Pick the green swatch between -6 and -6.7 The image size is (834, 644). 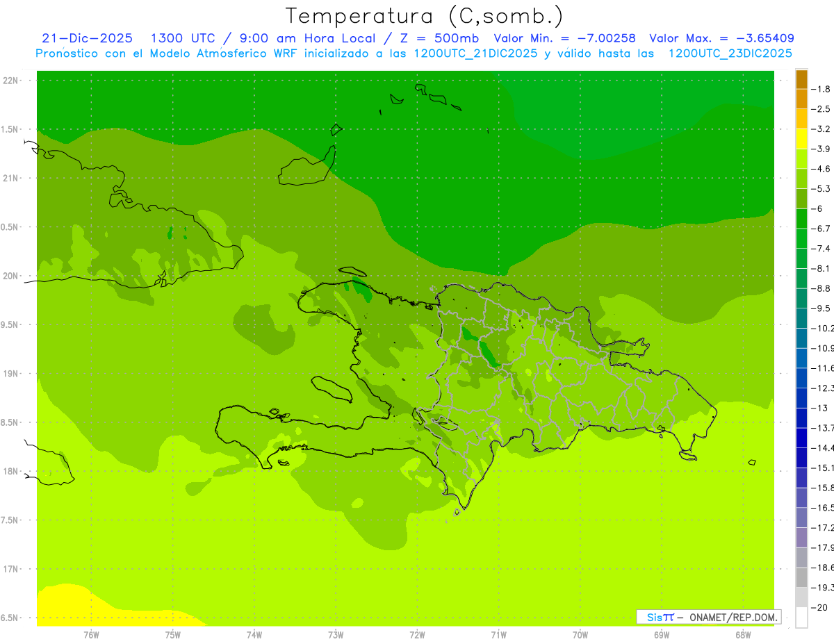801,219
